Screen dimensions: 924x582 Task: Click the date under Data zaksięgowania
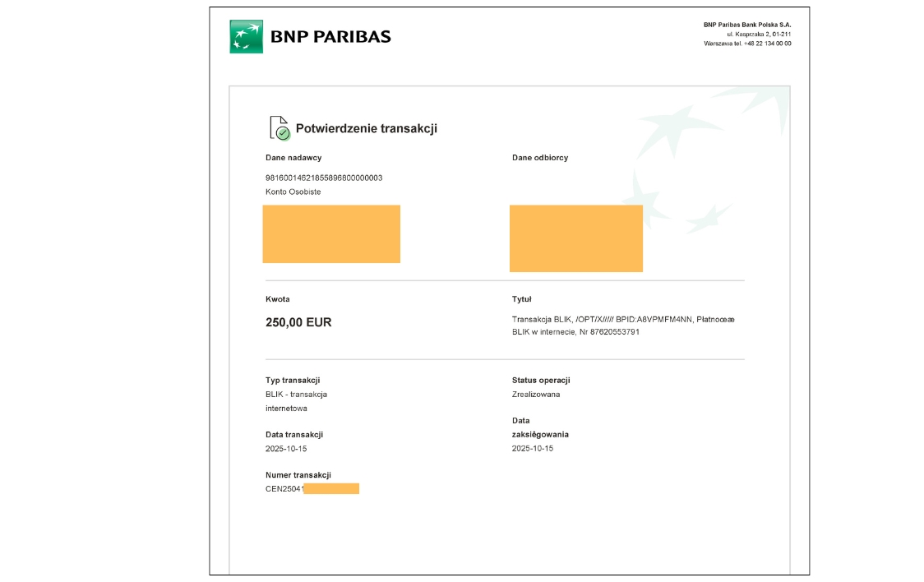pos(533,449)
